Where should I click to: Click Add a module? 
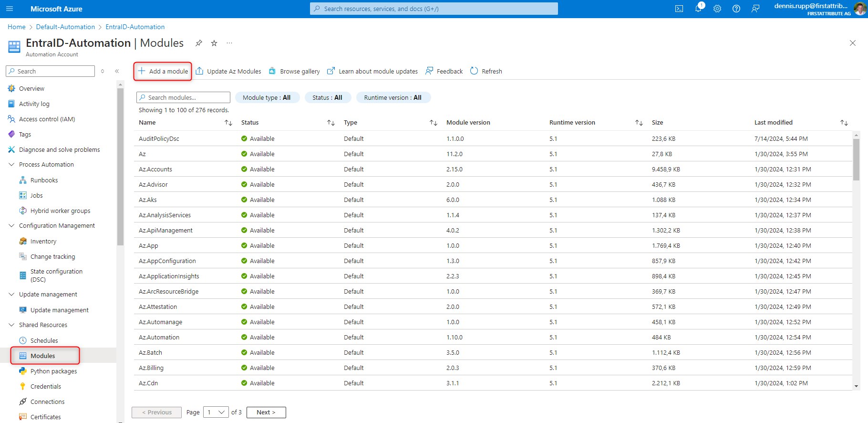(x=163, y=71)
